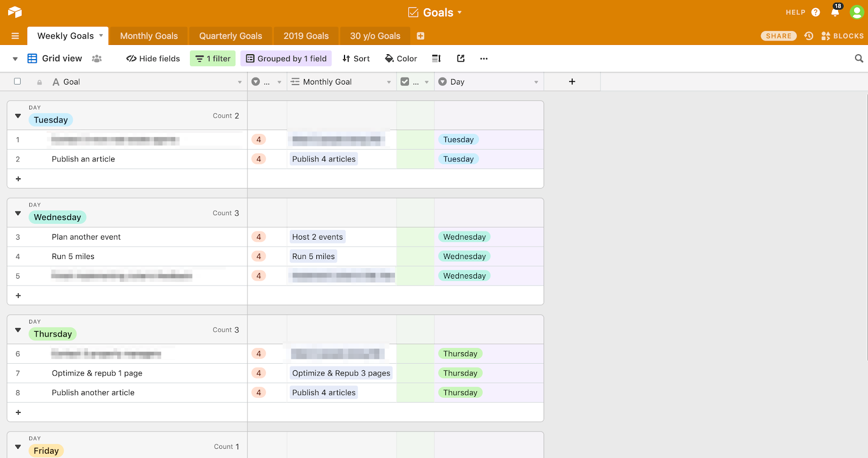Open the 1 filter button
The height and width of the screenshot is (458, 868).
[213, 59]
